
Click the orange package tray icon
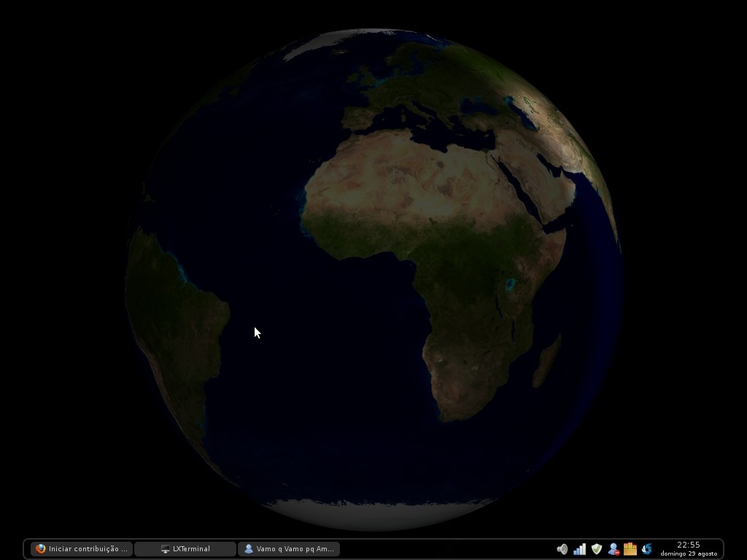630,549
